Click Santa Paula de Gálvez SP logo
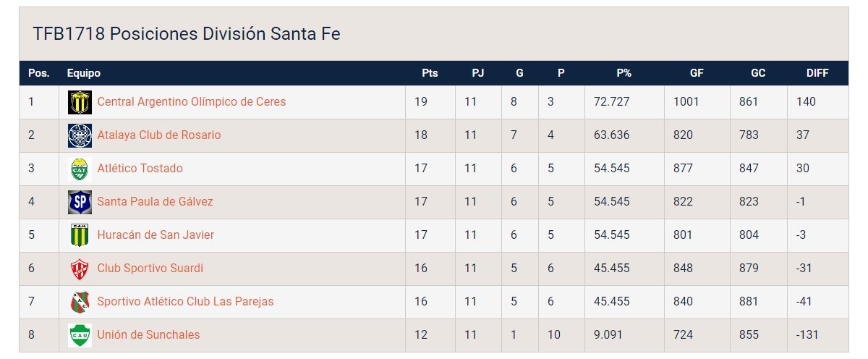 click(x=80, y=202)
